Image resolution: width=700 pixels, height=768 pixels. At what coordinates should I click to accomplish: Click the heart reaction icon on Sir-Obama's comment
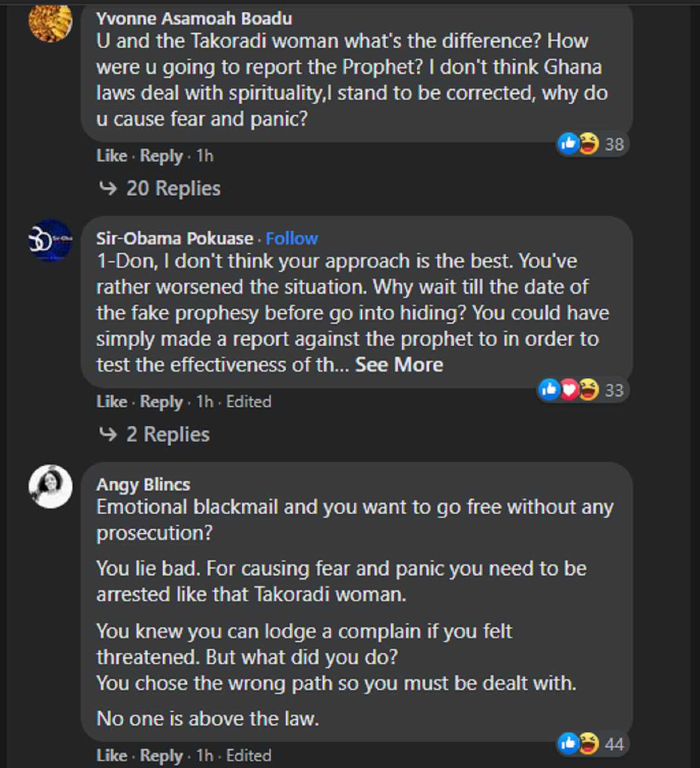tap(569, 390)
